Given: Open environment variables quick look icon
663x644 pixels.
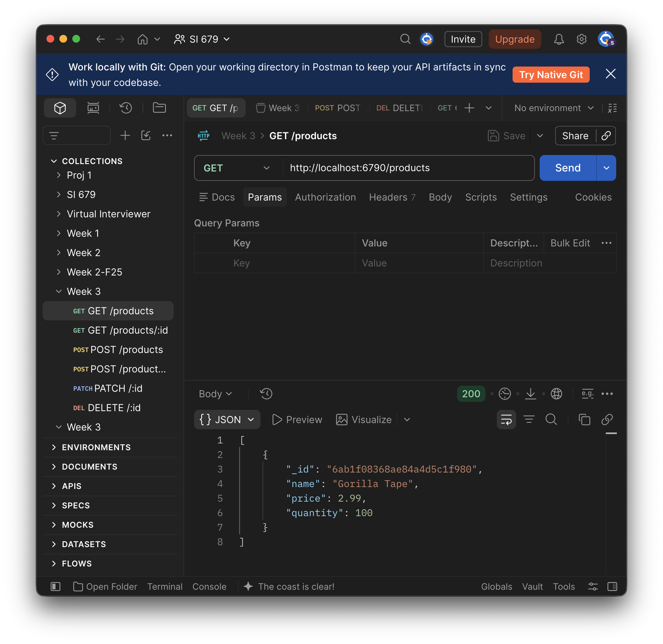Looking at the screenshot, I should (x=612, y=108).
